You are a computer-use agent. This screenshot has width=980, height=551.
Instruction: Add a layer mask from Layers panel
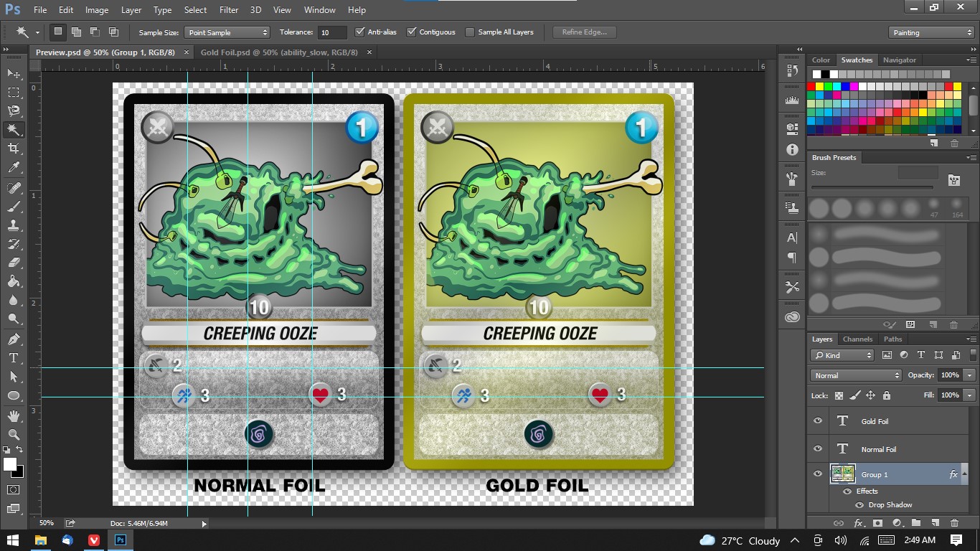coord(877,523)
